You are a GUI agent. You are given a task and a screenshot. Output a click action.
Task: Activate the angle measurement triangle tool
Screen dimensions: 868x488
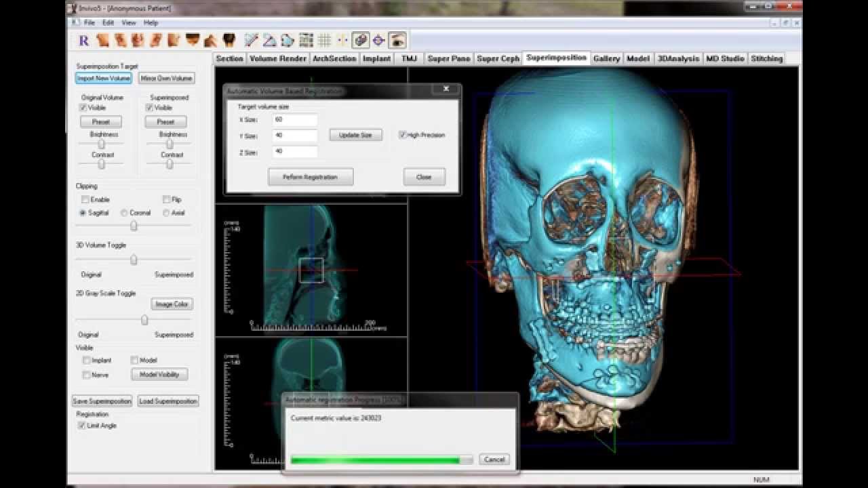(x=270, y=41)
